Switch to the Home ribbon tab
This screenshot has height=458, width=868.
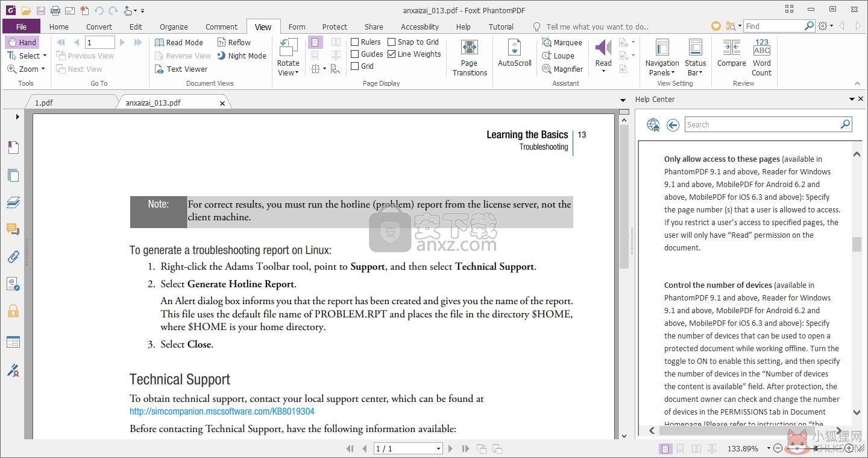point(59,27)
